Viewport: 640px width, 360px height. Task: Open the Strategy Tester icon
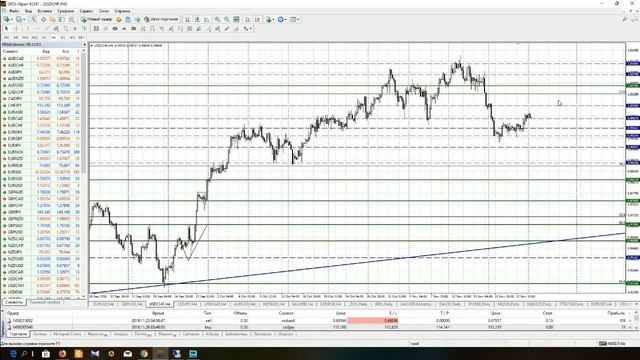point(71,19)
